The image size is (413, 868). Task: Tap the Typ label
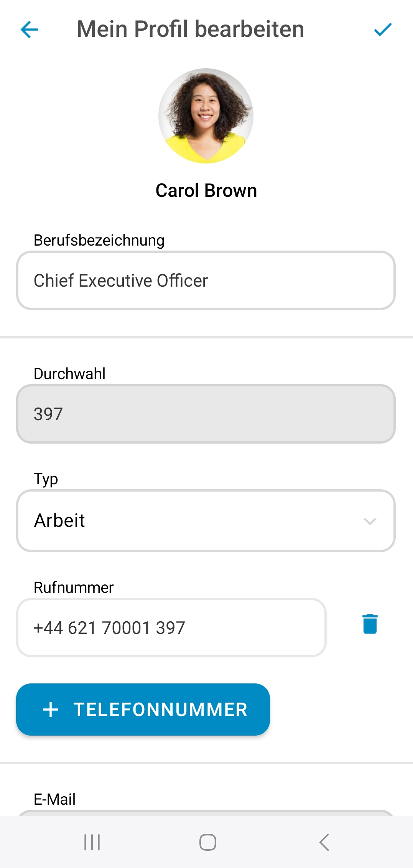point(46,479)
